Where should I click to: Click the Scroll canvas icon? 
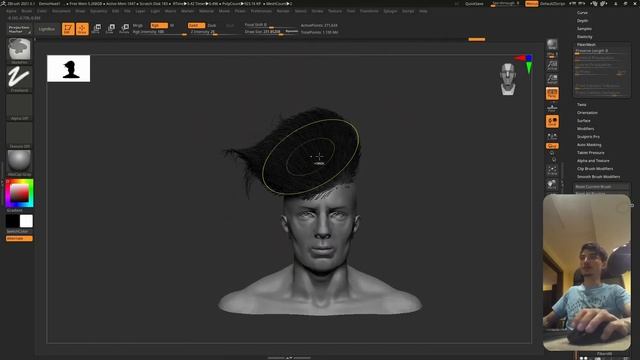[x=552, y=65]
